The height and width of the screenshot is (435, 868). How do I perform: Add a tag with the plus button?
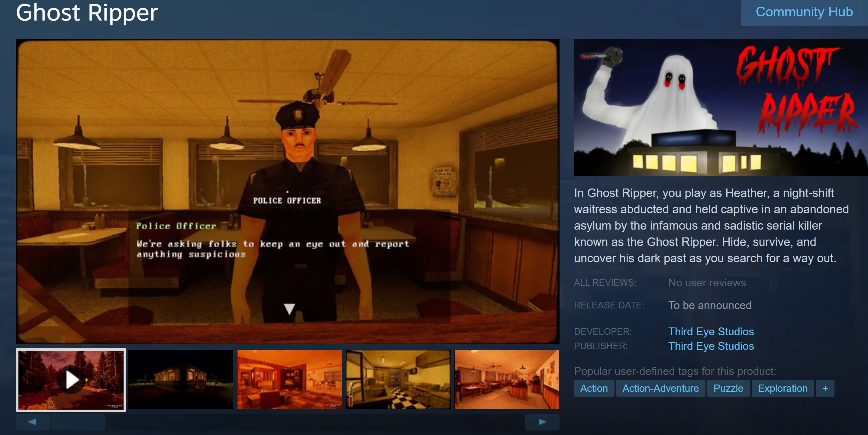coord(825,388)
